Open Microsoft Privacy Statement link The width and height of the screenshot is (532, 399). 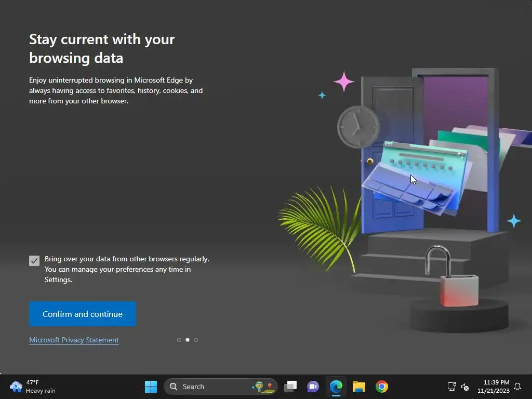pos(74,340)
